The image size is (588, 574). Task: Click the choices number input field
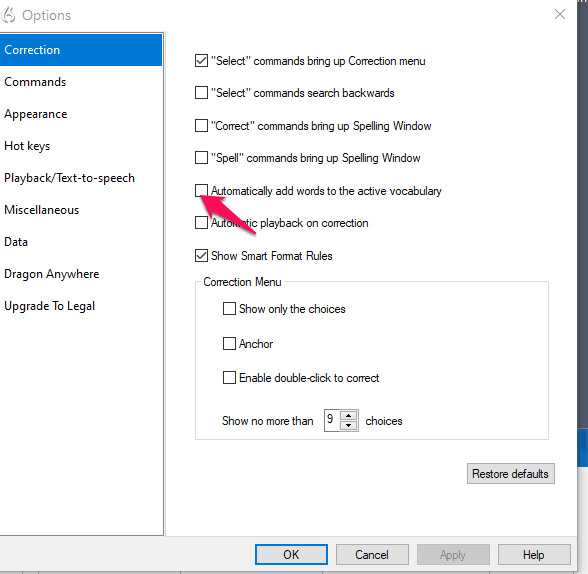[x=332, y=420]
